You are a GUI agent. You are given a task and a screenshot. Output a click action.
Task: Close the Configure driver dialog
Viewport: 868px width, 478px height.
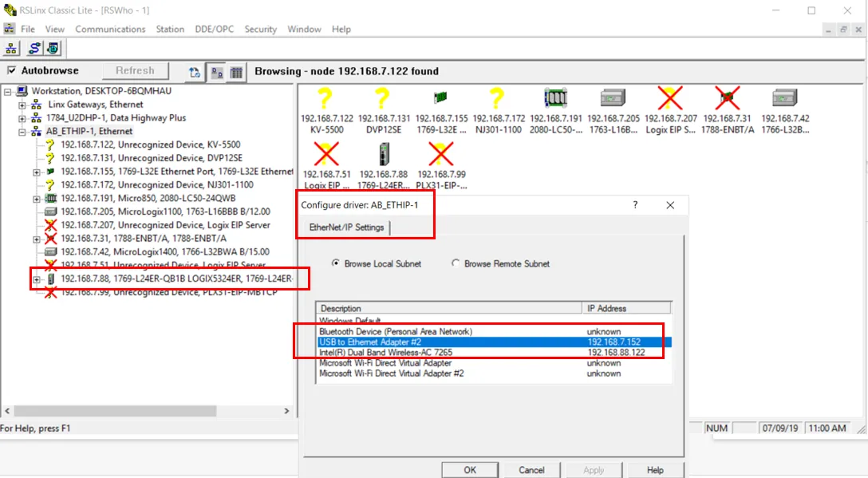[x=670, y=205]
